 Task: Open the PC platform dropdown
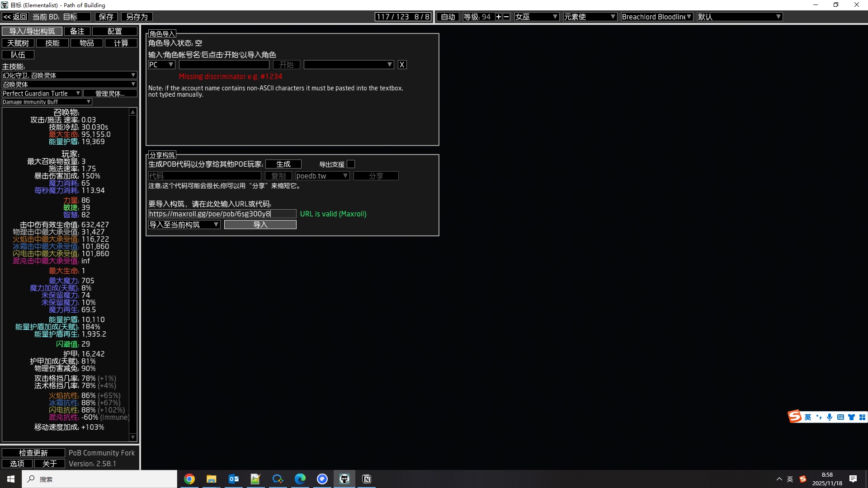161,65
